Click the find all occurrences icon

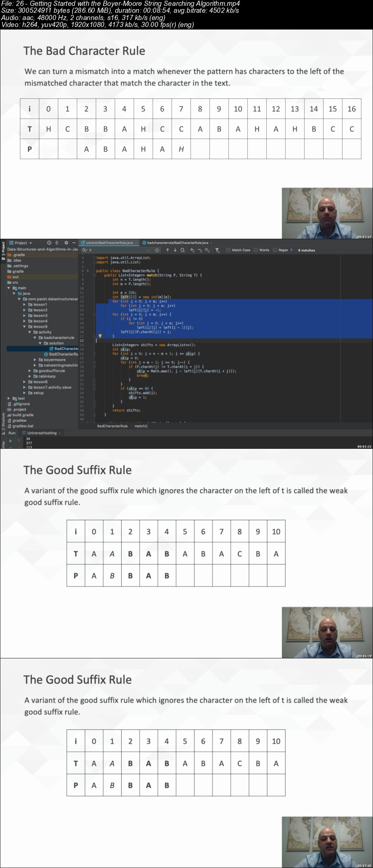182,250
